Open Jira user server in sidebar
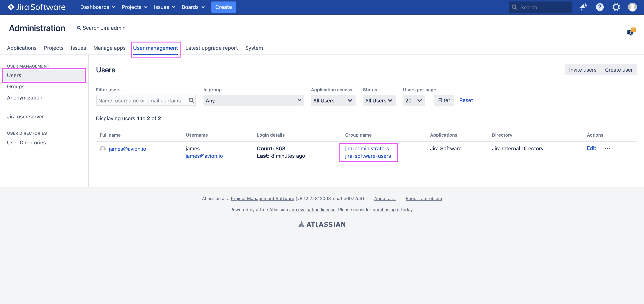The width and height of the screenshot is (644, 304). (26, 117)
